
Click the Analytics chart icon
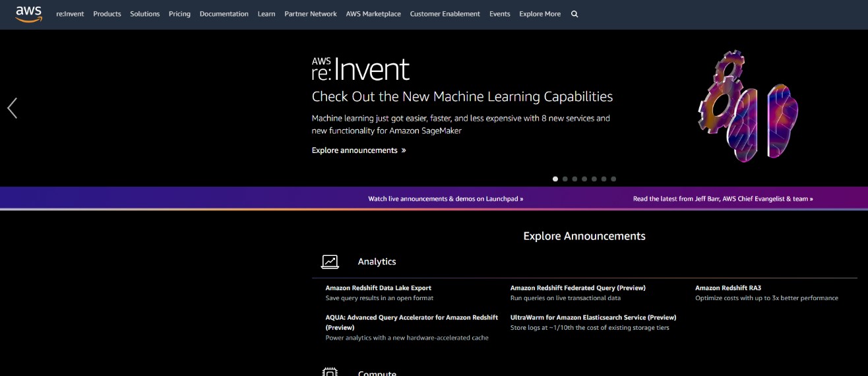point(330,262)
